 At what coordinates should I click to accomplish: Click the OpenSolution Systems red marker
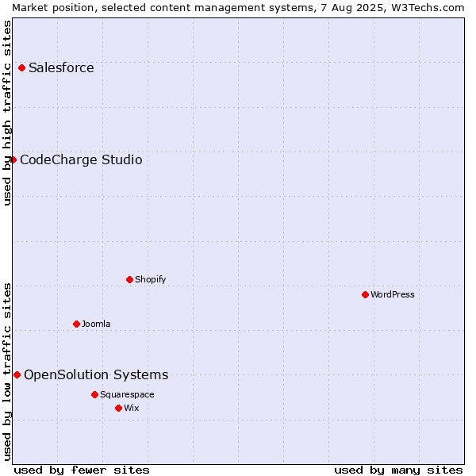(17, 375)
